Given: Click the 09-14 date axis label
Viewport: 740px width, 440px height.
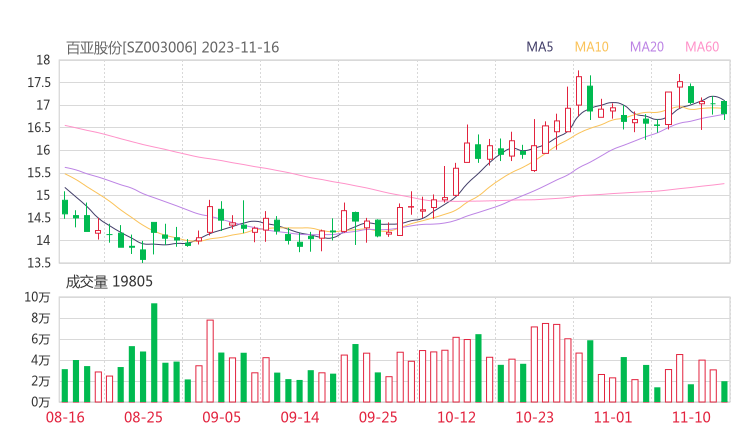Looking at the screenshot, I should click(x=300, y=417).
